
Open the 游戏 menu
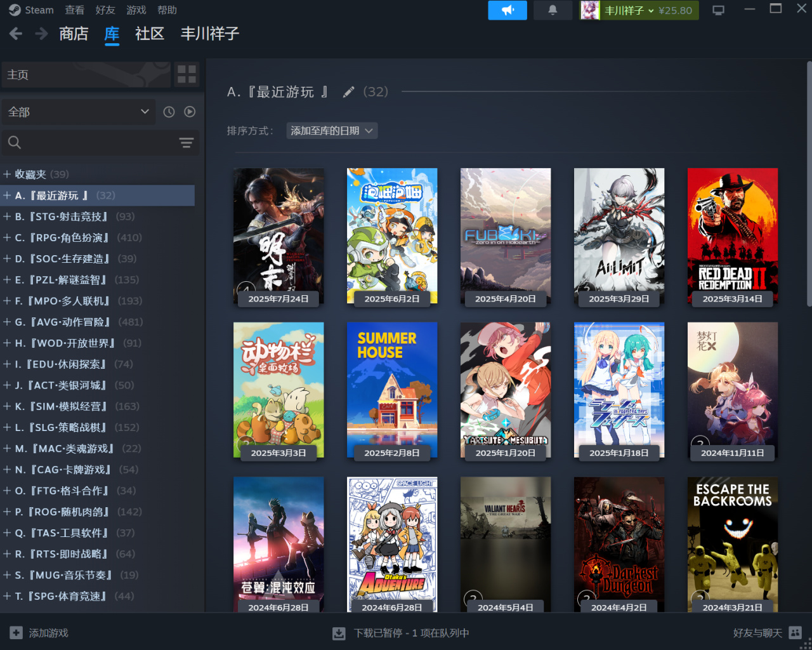[x=136, y=10]
